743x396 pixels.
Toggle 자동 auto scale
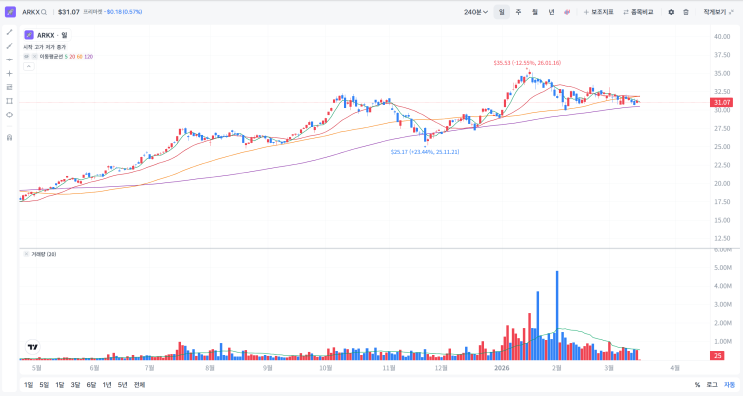pos(729,385)
